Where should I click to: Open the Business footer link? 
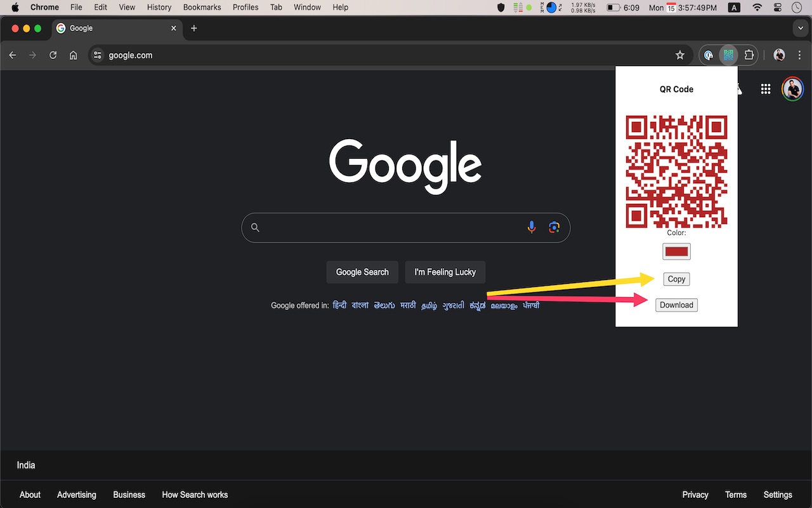coord(129,495)
